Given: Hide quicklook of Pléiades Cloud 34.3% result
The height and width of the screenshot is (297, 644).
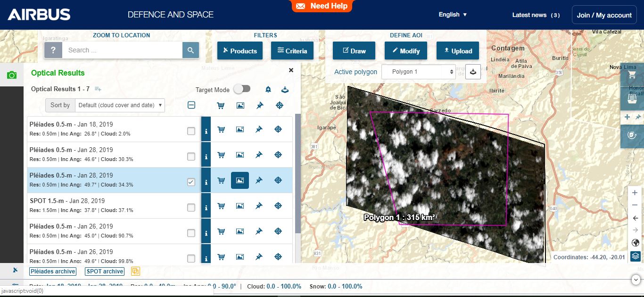Looking at the screenshot, I should 240,180.
